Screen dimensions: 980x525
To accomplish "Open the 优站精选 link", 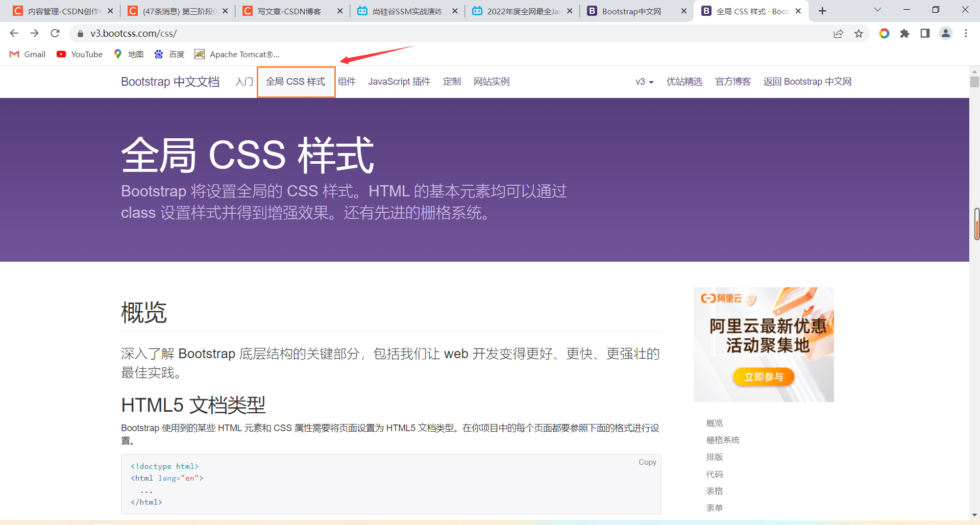I will [x=684, y=82].
